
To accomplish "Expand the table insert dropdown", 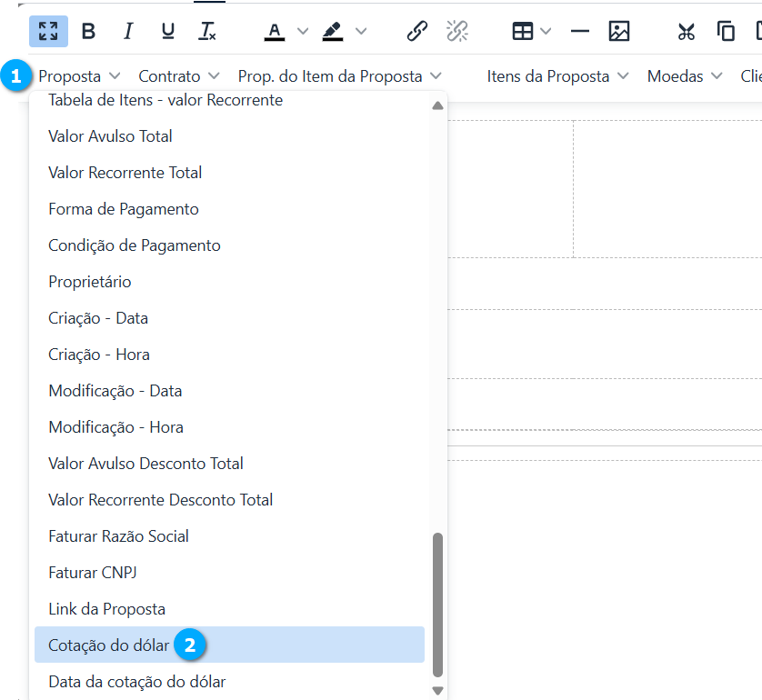I will [x=546, y=31].
